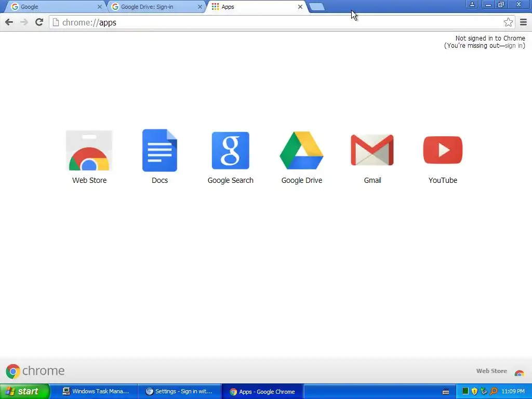Open the Windows start menu
This screenshot has height=399, width=532.
click(24, 392)
